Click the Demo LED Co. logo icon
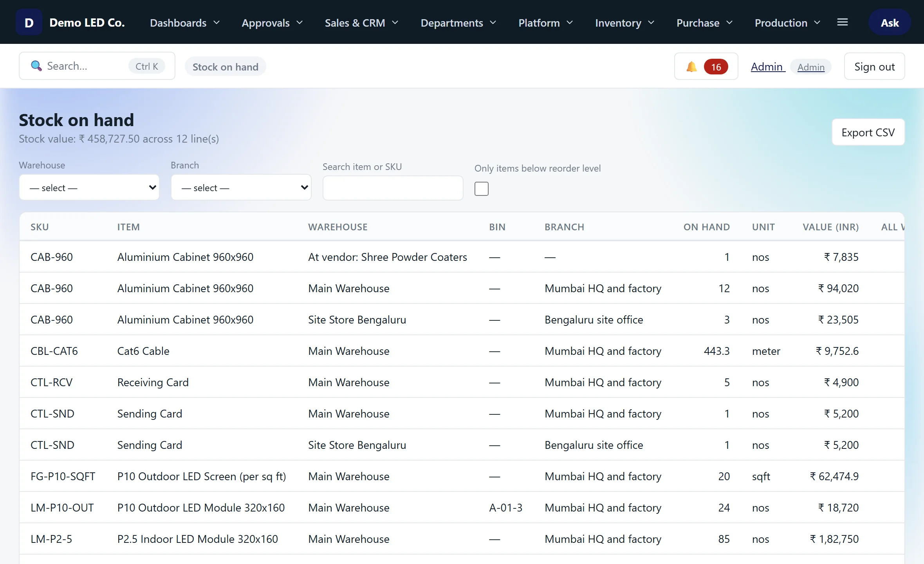Screen dimensions: 924x564 pos(29,22)
